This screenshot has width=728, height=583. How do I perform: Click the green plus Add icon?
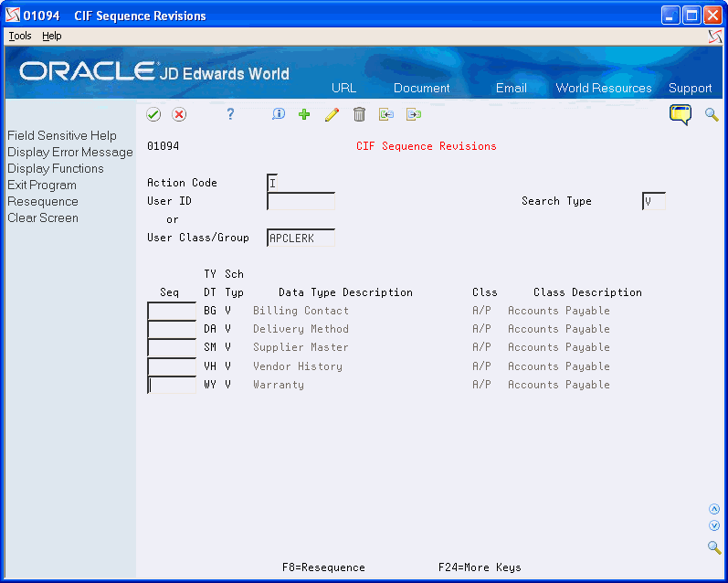pyautogui.click(x=304, y=114)
